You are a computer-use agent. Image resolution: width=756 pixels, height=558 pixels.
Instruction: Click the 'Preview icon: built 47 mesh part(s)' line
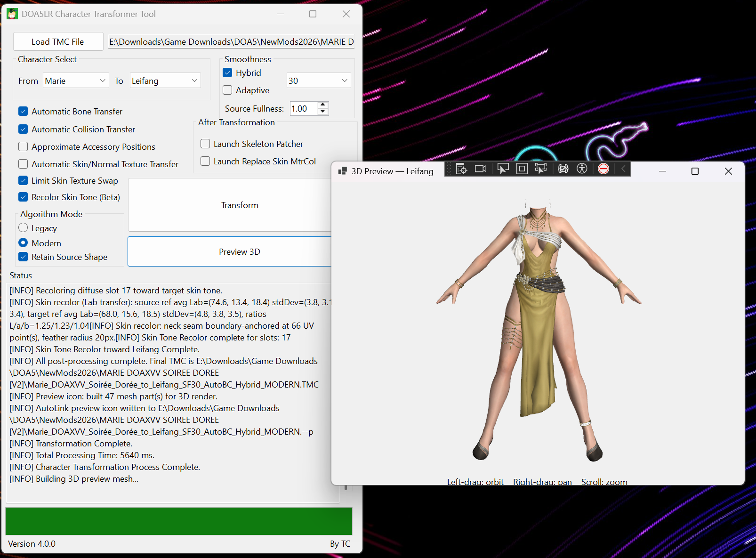(113, 396)
